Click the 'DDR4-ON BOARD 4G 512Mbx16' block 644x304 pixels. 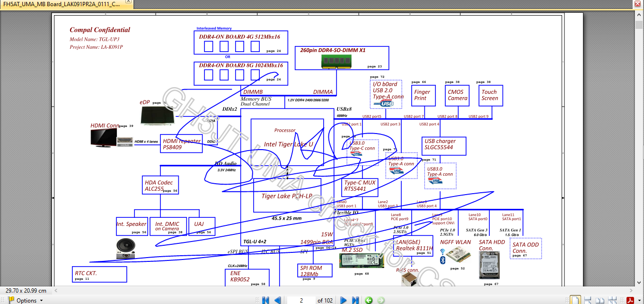[x=240, y=43]
